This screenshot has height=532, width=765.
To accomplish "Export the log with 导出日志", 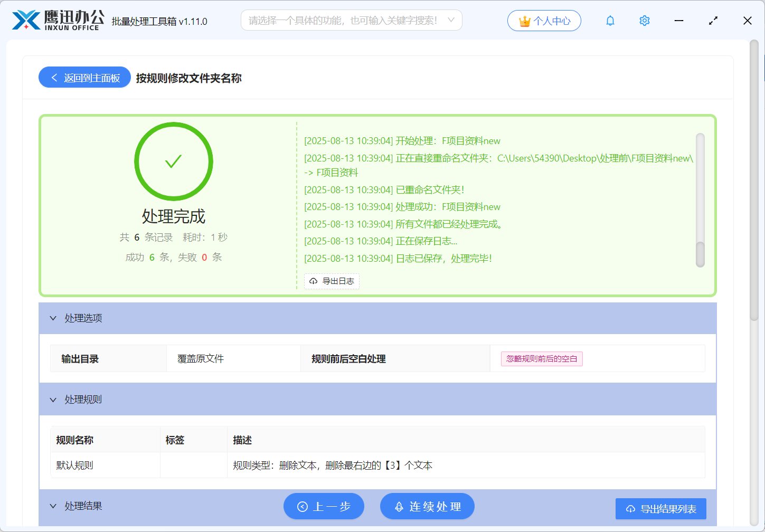I will coord(332,281).
